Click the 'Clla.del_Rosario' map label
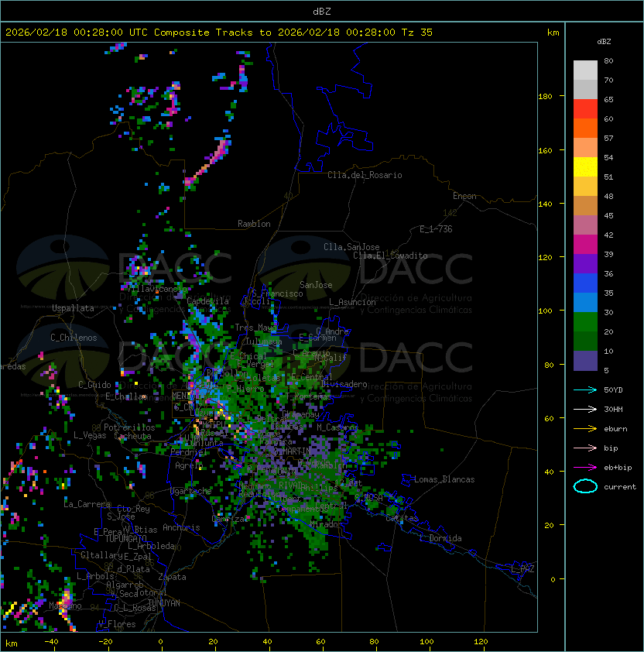Screen dimensions: 644x652 [365, 175]
